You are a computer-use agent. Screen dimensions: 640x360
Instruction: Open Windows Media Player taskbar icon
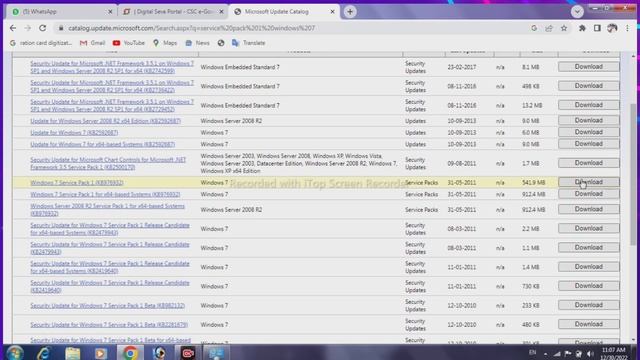point(101,353)
